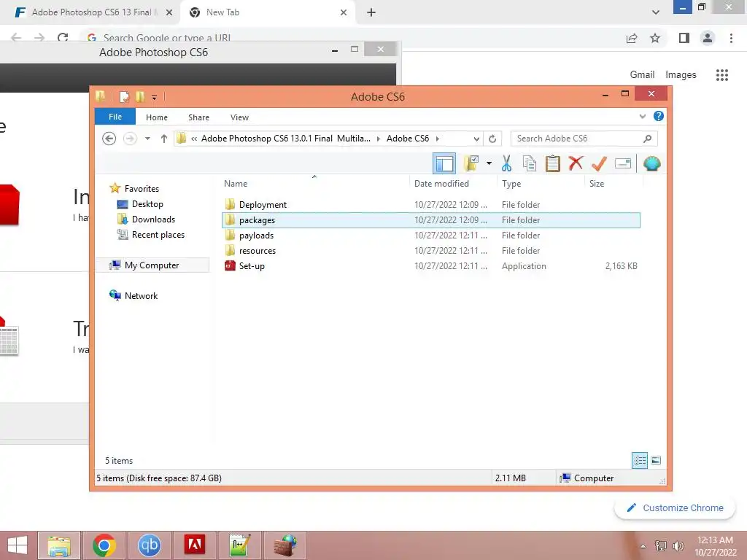
Task: Open Explorer help with the question mark
Action: (x=659, y=116)
